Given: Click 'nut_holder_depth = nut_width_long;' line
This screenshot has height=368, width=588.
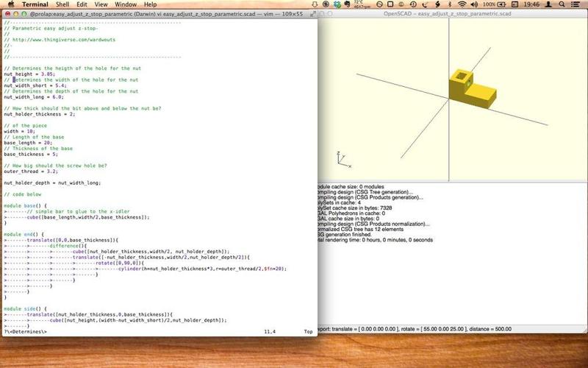Looking at the screenshot, I should pos(52,183).
